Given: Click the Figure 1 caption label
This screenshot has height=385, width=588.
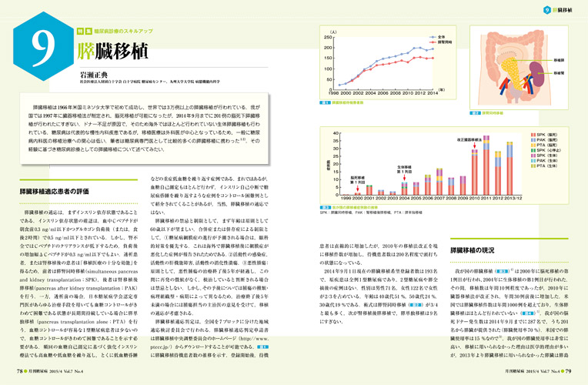Looking at the screenshot, I should pyautogui.click(x=342, y=102).
